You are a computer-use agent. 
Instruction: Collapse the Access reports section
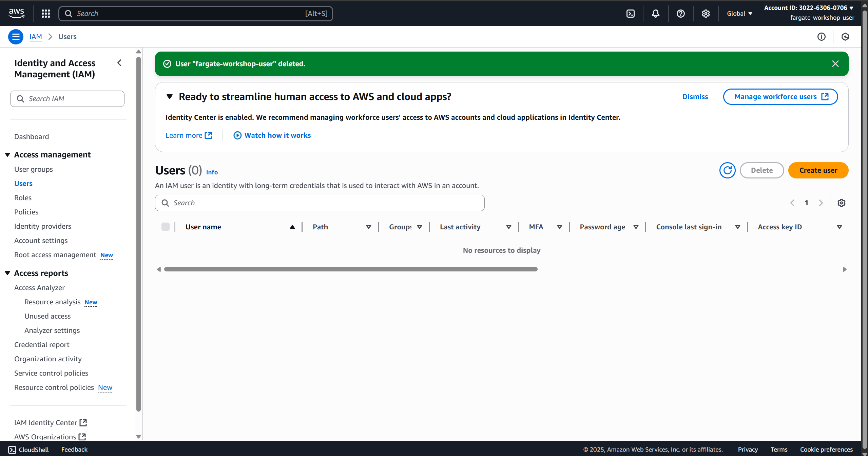tap(7, 273)
